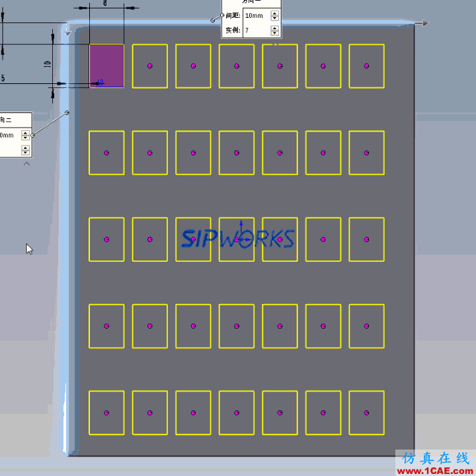476x476 pixels.
Task: Decrease the 实例 count of 7 with down arrow
Action: tap(274, 33)
